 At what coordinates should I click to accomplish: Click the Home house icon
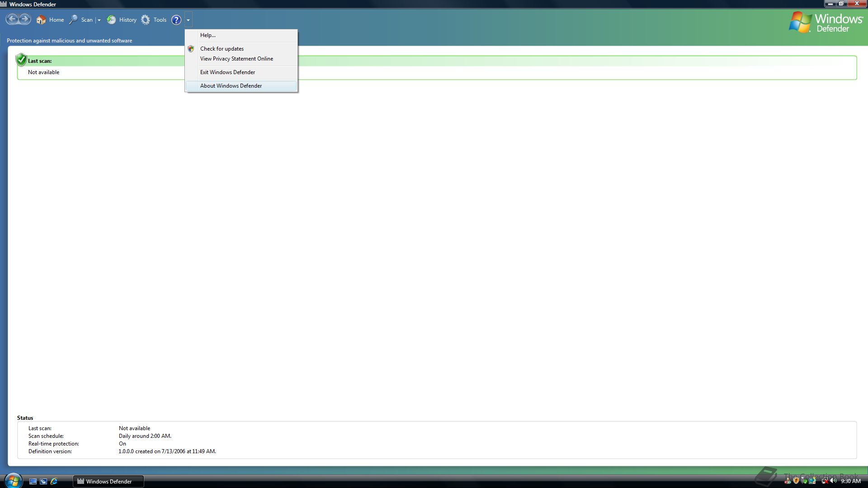41,20
